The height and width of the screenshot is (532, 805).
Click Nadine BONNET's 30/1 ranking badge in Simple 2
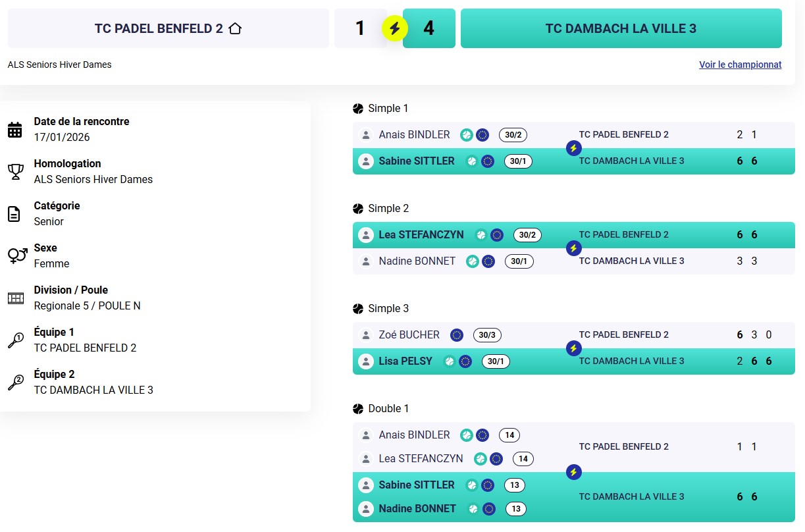(x=519, y=261)
